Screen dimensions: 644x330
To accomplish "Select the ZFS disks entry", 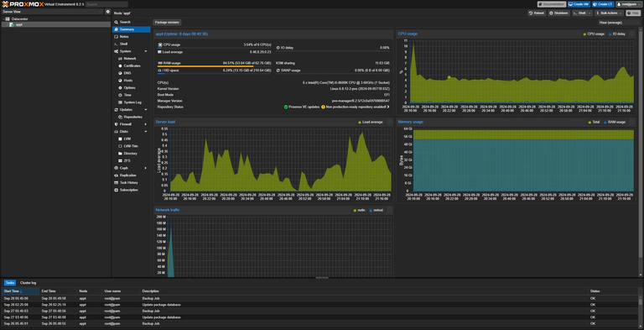I will 127,160.
